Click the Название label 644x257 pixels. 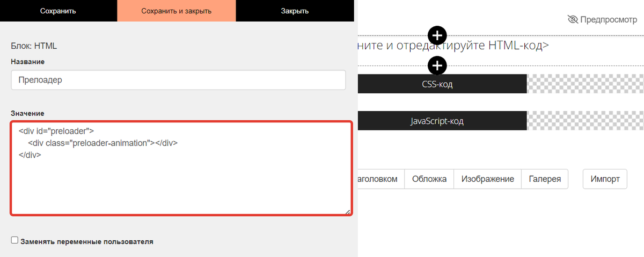coord(27,62)
